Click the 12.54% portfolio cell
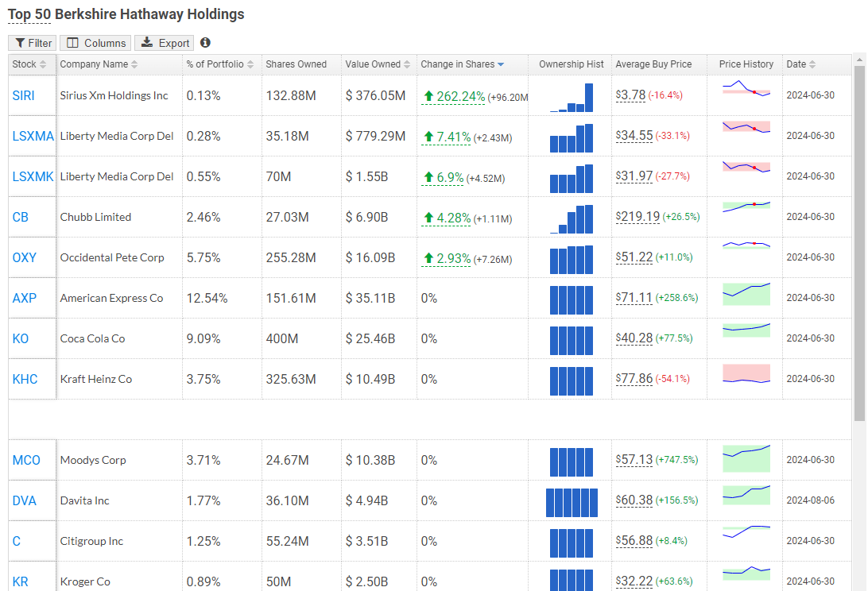 pyautogui.click(x=207, y=298)
